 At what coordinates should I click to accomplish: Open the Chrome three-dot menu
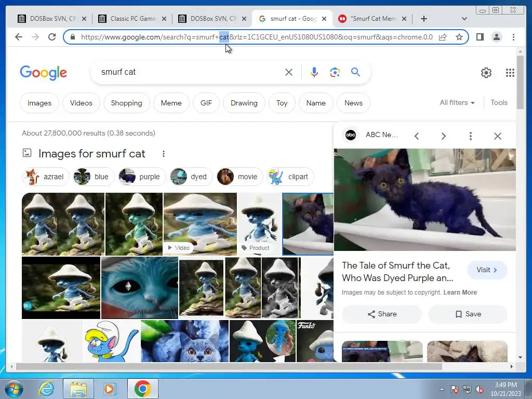tap(513, 37)
